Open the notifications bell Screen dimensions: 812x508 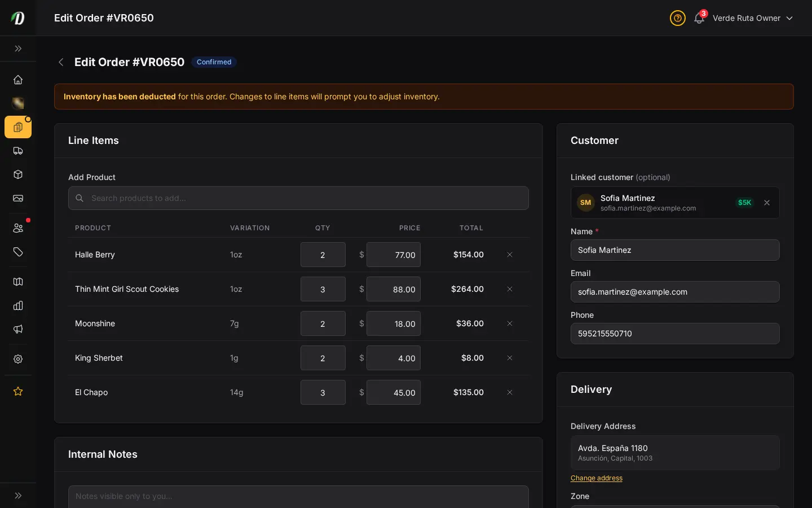pyautogui.click(x=699, y=18)
